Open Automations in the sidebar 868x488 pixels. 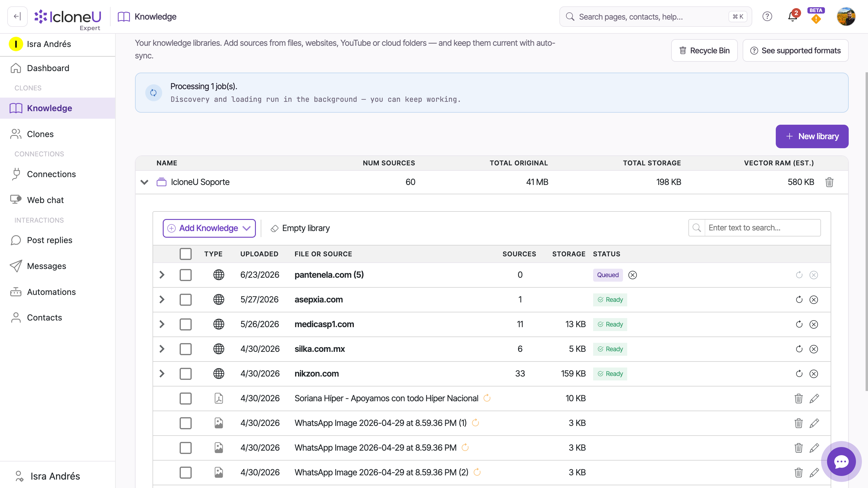(58, 292)
